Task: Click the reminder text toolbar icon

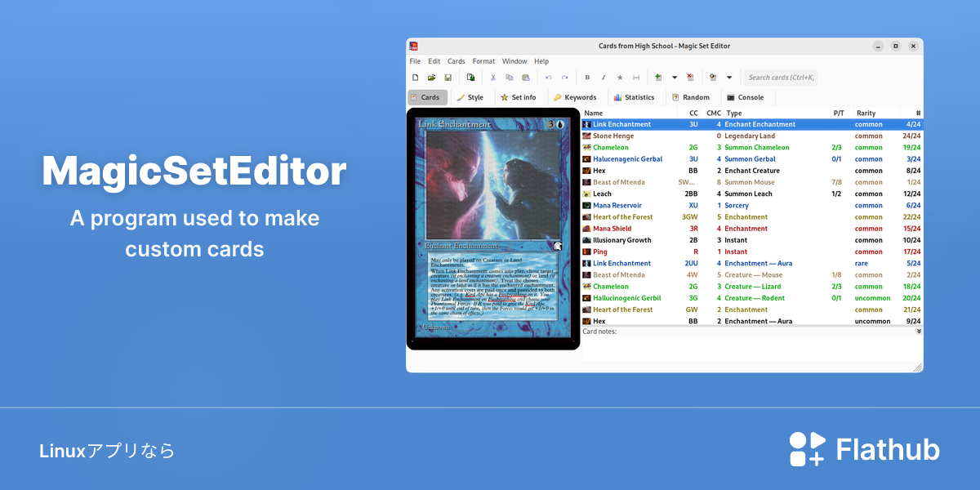Action: coord(636,78)
